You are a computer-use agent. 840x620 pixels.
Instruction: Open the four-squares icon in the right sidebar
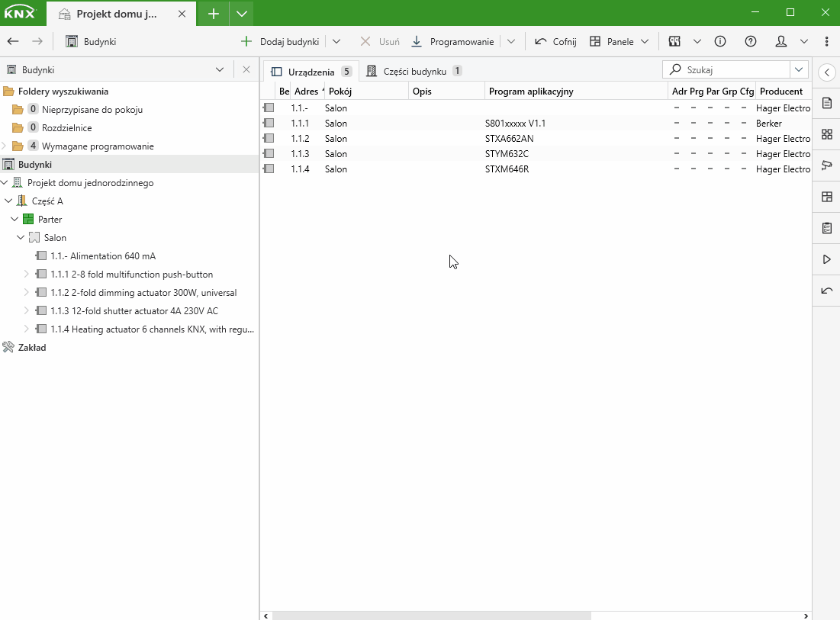pos(826,134)
